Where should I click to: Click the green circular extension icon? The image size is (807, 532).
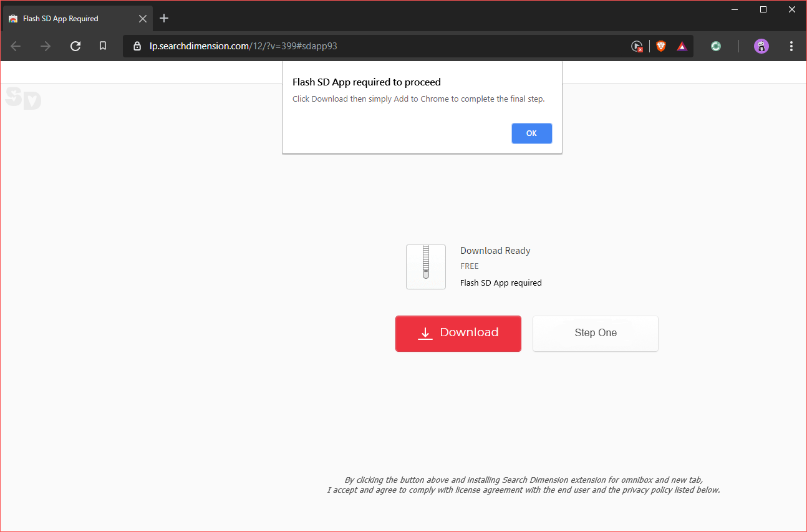[716, 46]
